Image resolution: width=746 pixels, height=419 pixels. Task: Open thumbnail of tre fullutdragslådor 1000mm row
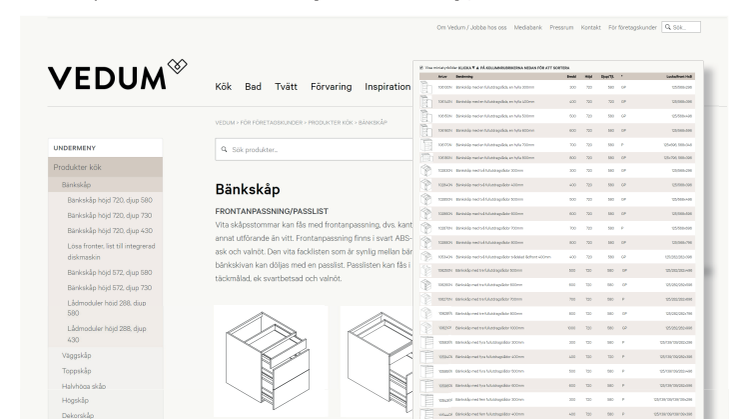[426, 328]
